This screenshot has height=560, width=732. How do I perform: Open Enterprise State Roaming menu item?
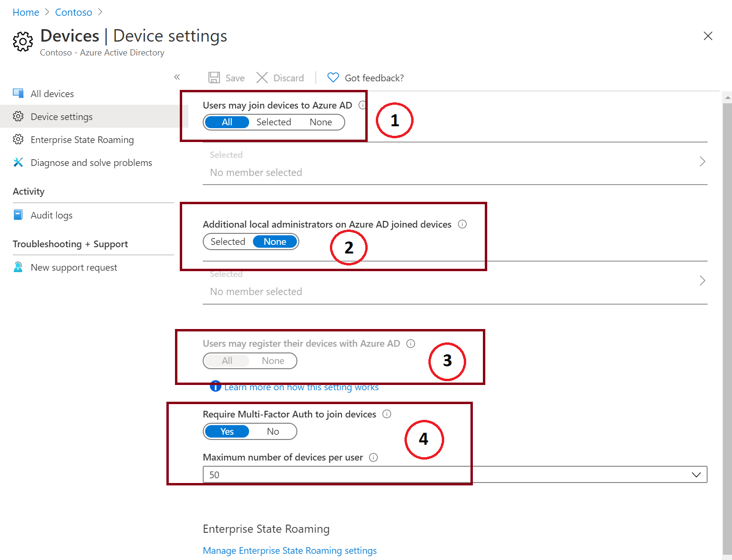pos(94,140)
